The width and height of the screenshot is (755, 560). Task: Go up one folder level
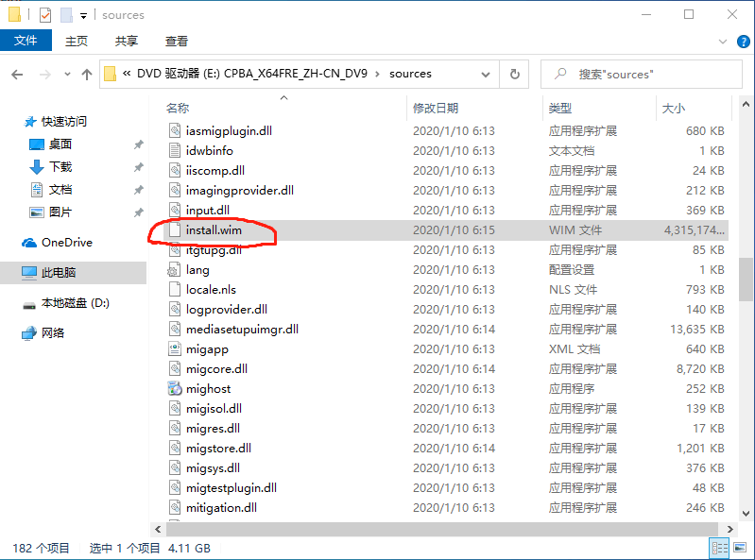click(87, 74)
